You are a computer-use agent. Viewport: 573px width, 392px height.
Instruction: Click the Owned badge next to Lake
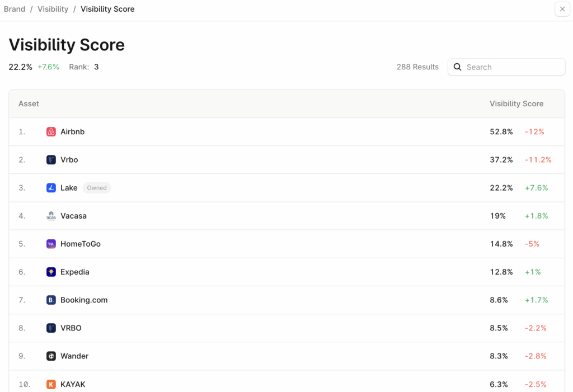point(97,188)
